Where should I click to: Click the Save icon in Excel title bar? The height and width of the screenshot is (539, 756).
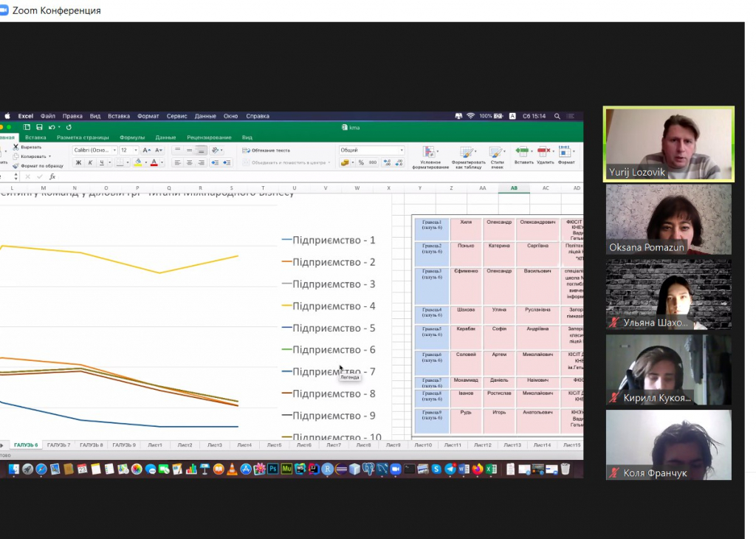pos(39,127)
